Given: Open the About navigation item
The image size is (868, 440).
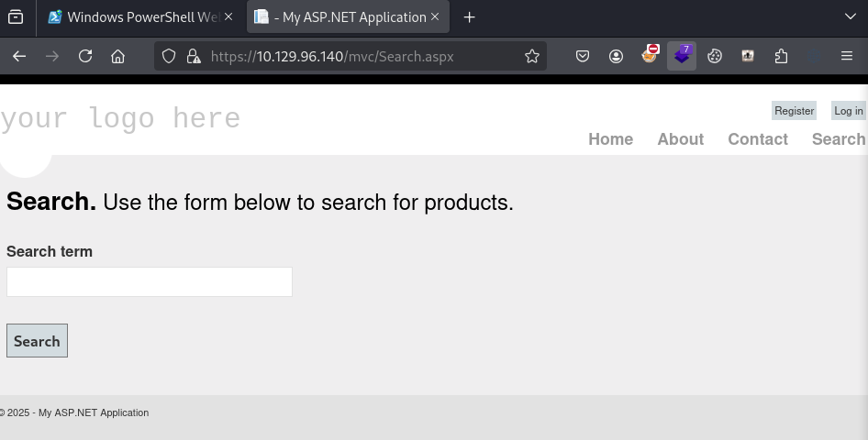Looking at the screenshot, I should pos(680,138).
